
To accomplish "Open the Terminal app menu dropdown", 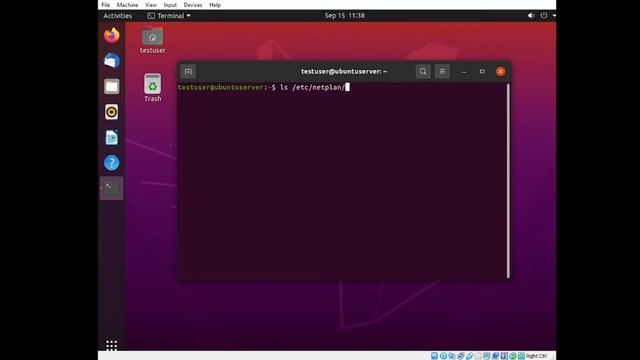I will coord(169,16).
